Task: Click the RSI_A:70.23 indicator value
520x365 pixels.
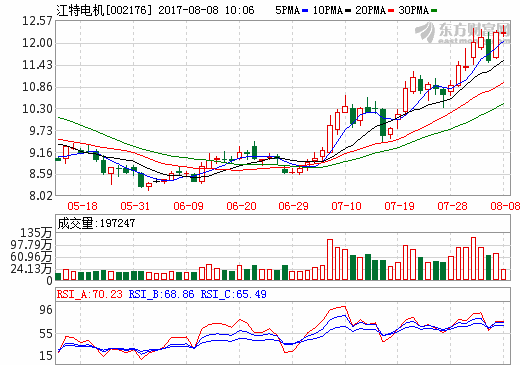Action: click(x=90, y=294)
